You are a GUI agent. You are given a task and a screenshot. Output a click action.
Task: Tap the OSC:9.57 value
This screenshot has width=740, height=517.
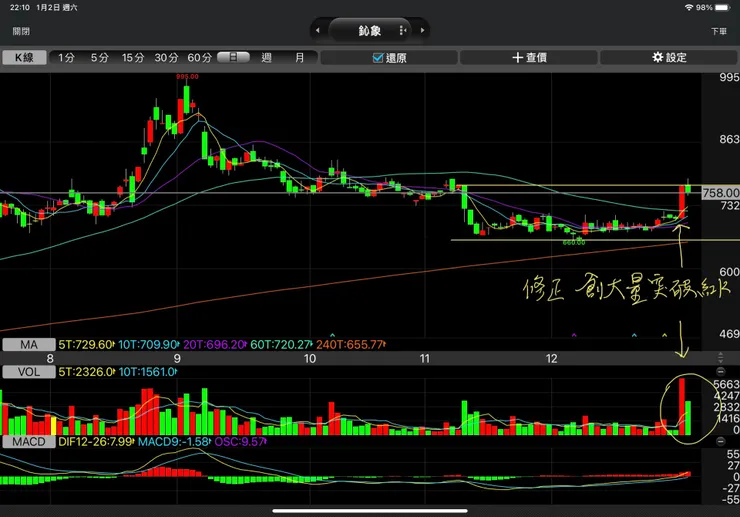(x=241, y=441)
